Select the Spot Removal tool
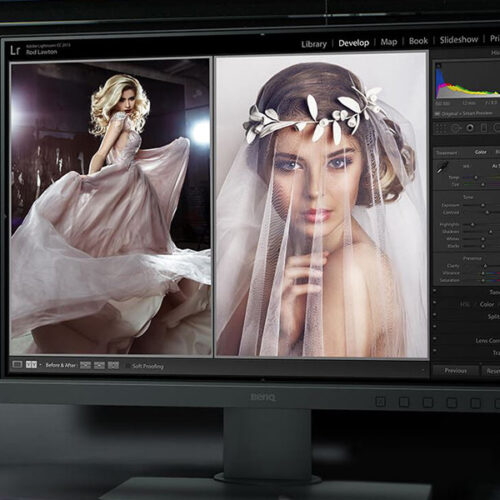The image size is (500, 500). pos(455,128)
